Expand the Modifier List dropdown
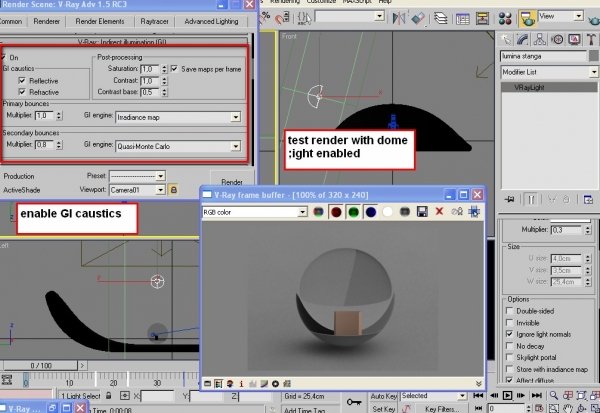600x413 pixels. coord(593,72)
